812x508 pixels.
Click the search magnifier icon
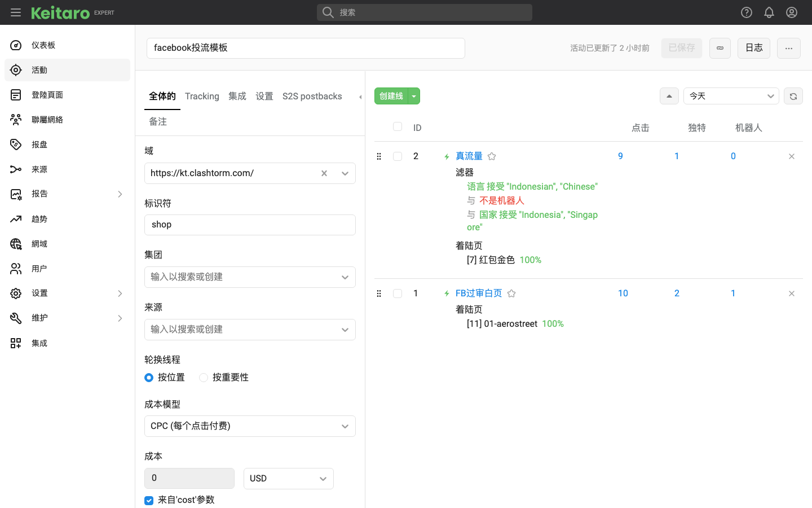(x=328, y=12)
